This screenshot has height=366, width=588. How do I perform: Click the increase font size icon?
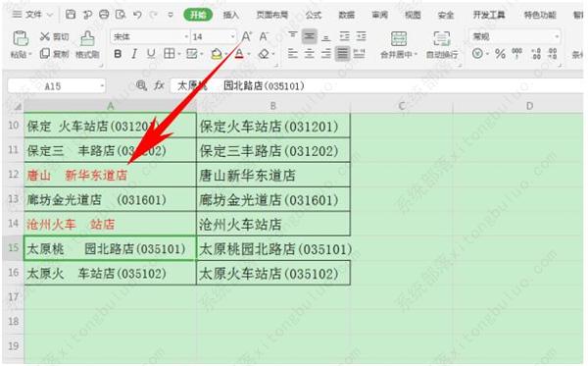click(246, 36)
